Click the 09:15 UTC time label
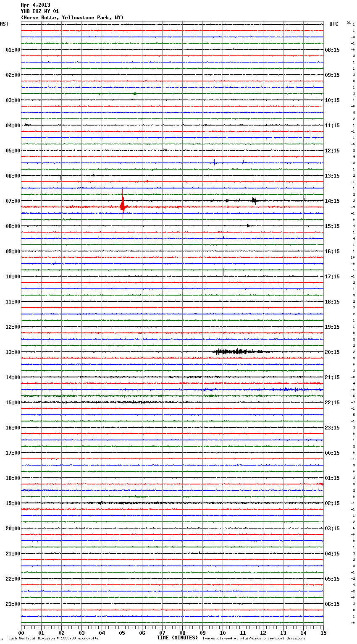This screenshot has width=357, height=644. click(332, 75)
